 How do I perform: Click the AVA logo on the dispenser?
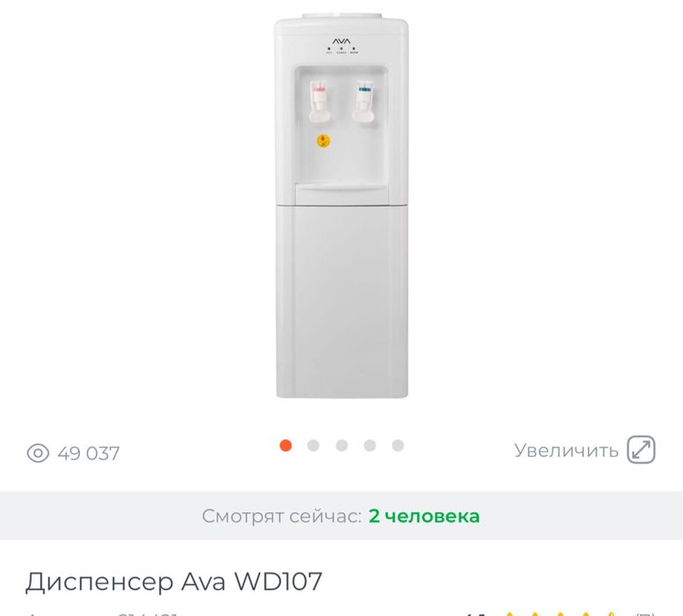click(341, 41)
